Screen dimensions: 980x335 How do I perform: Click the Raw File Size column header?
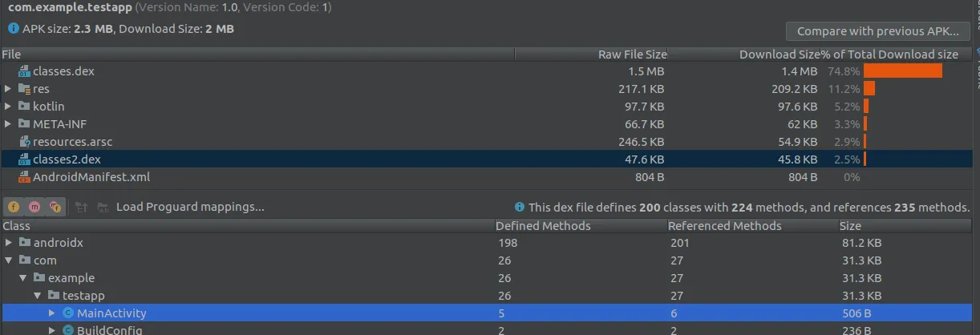632,54
